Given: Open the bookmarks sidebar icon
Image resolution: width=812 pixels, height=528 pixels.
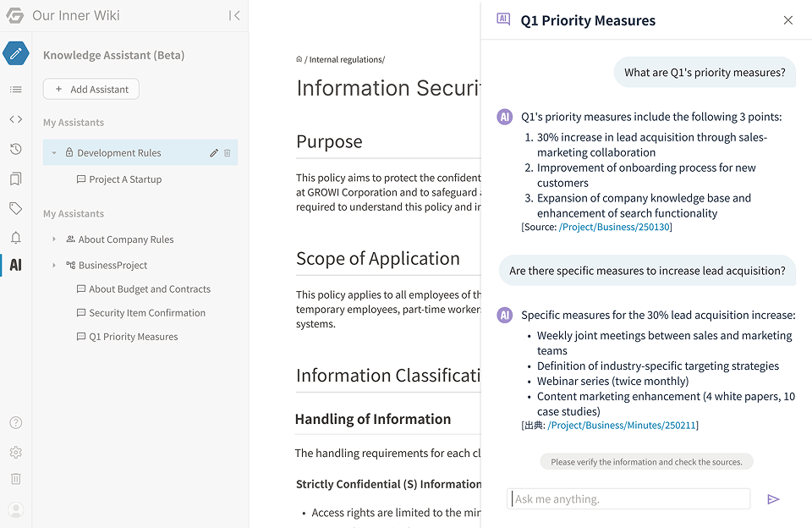Looking at the screenshot, I should 15,178.
